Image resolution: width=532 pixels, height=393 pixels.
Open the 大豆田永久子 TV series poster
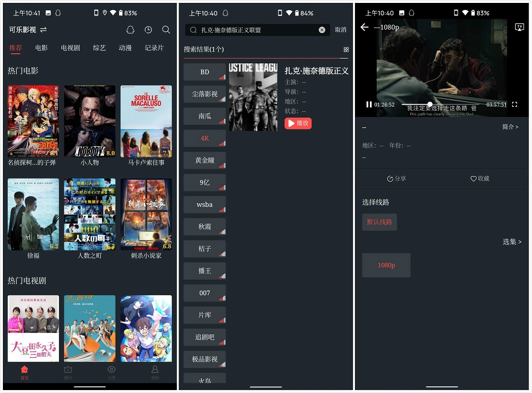click(x=33, y=329)
